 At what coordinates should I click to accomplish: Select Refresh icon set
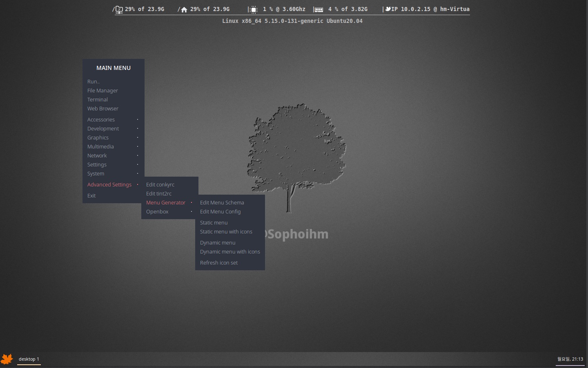pyautogui.click(x=219, y=263)
